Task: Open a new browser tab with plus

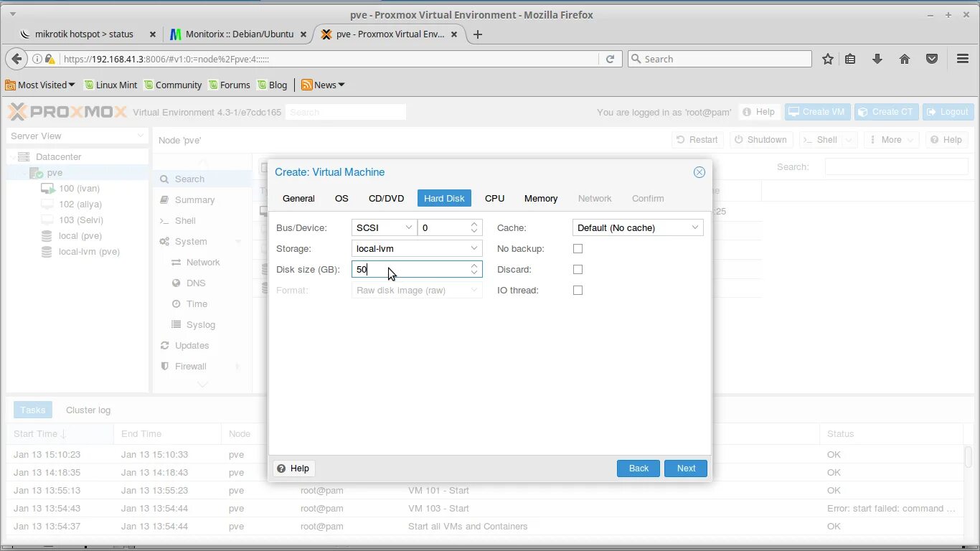Action: point(478,34)
